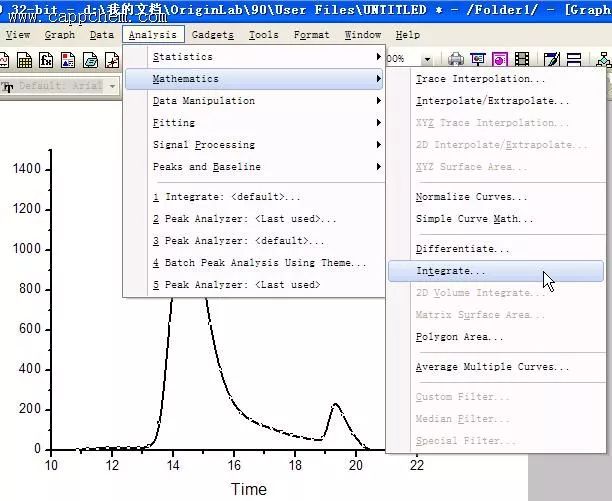Choose Interpolate/Extrapolate menu item
This screenshot has height=501, width=612.
tap(496, 101)
